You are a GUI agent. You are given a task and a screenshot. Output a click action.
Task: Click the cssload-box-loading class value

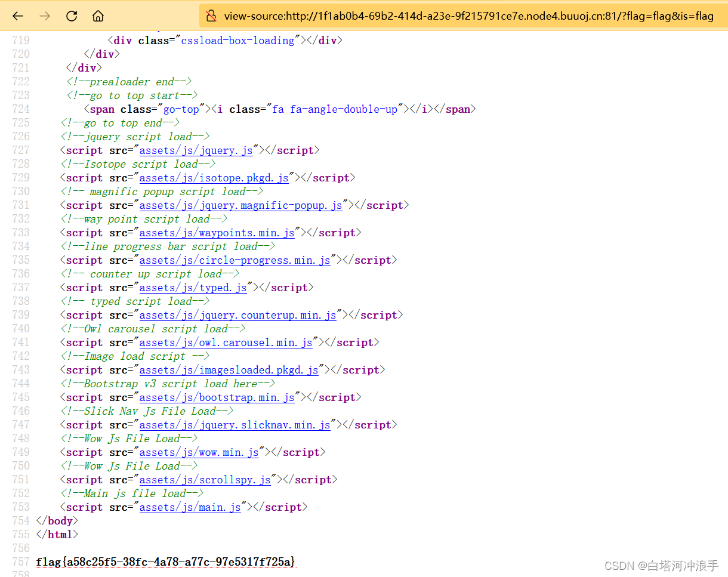[x=237, y=41]
